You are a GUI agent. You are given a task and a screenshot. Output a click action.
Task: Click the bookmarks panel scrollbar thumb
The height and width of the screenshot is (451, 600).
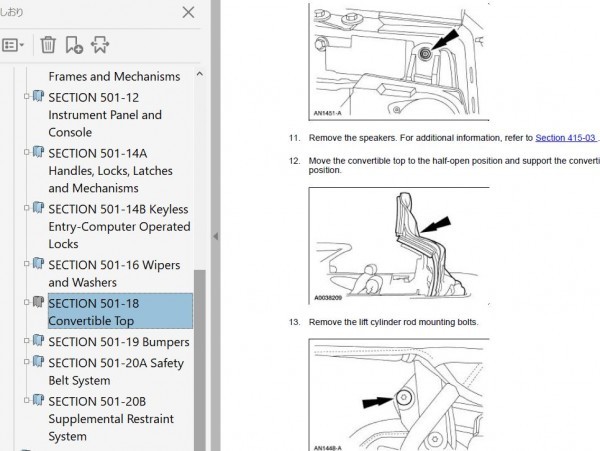pyautogui.click(x=199, y=360)
